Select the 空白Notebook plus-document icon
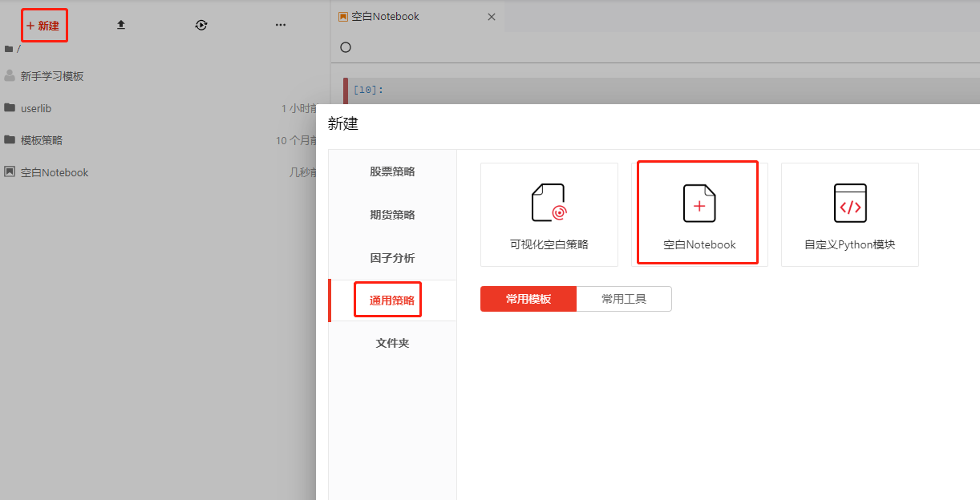Viewport: 980px width, 500px height. coord(698,203)
